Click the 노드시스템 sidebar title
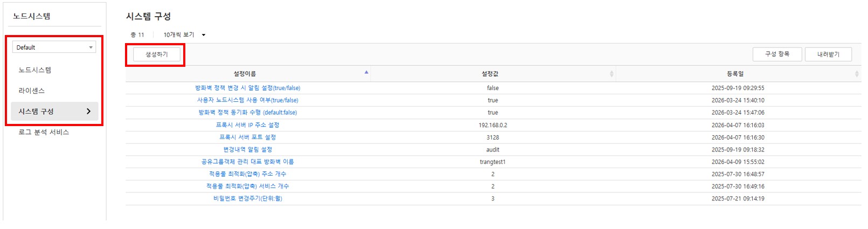 coord(32,16)
